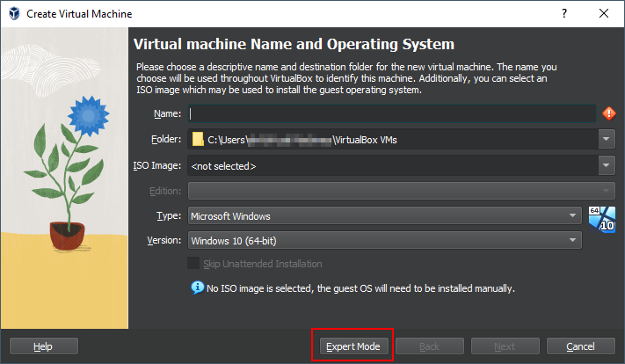This screenshot has width=625, height=364.
Task: Click the ISO Image <not selected> field
Action: (x=393, y=165)
